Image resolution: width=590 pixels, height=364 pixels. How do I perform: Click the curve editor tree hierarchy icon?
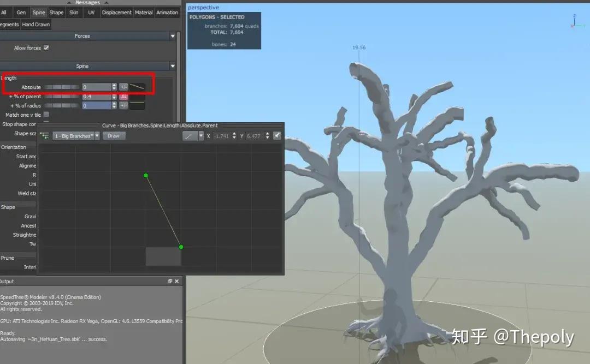[44, 136]
